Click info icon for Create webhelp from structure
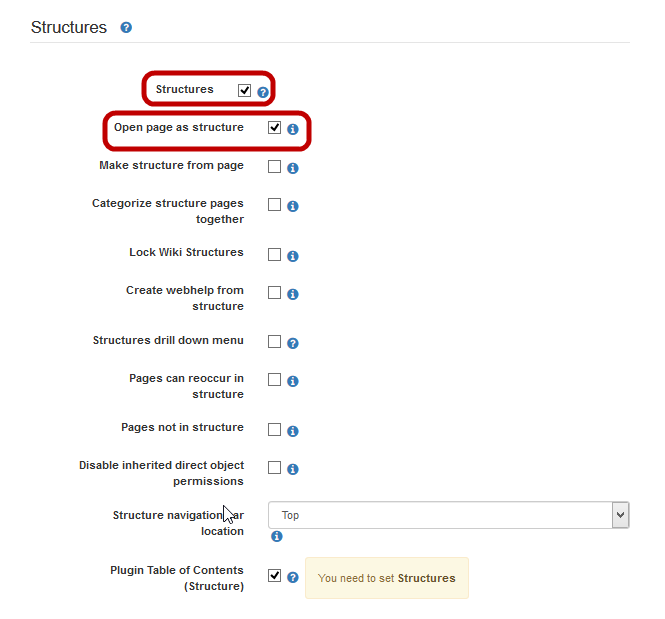The height and width of the screenshot is (619, 665). (293, 294)
